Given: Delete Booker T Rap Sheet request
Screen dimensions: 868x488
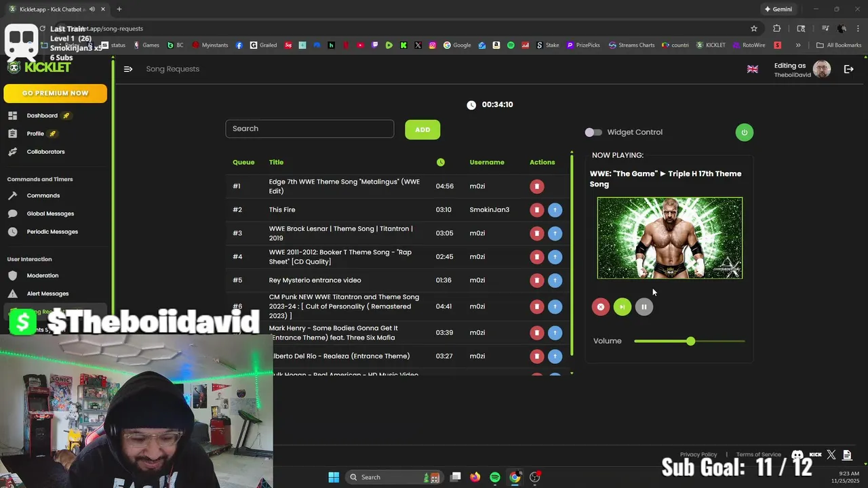Looking at the screenshot, I should pyautogui.click(x=536, y=257).
